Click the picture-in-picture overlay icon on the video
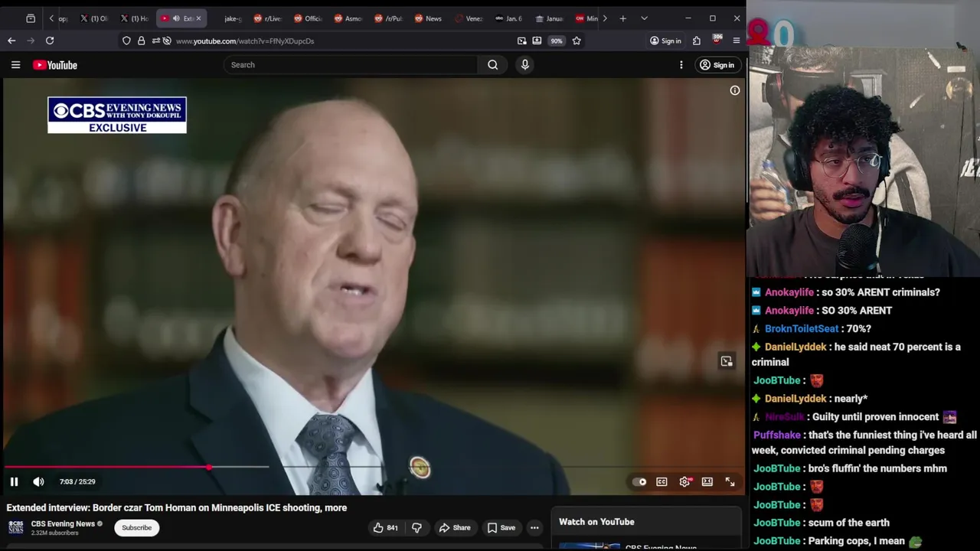 click(727, 361)
